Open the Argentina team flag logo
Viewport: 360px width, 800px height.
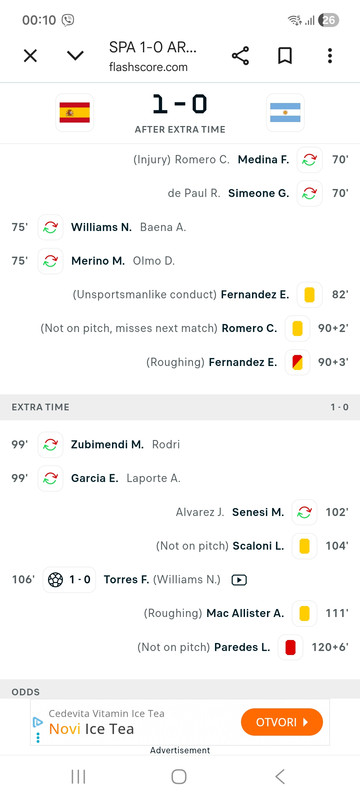click(x=285, y=112)
